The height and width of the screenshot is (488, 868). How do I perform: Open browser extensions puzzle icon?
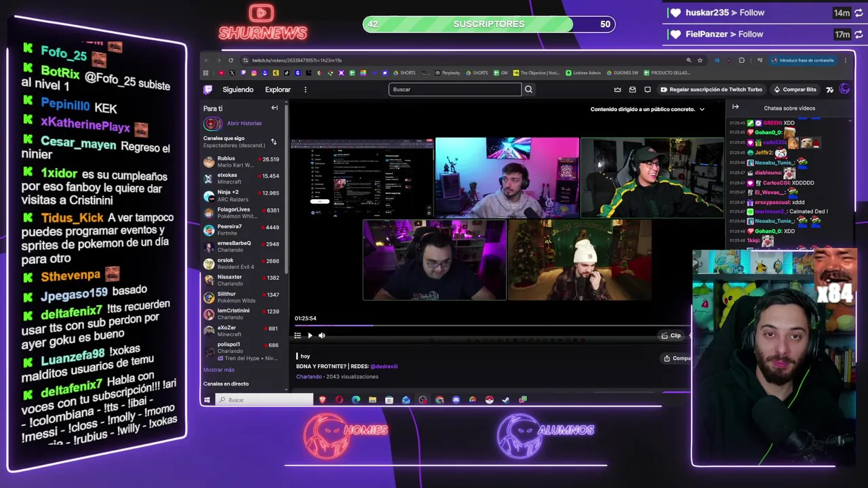[x=741, y=60]
